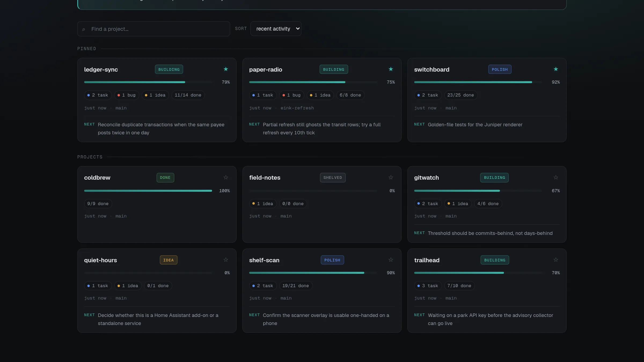The width and height of the screenshot is (644, 362).
Task: Unpin switchboard via its star icon
Action: [556, 69]
